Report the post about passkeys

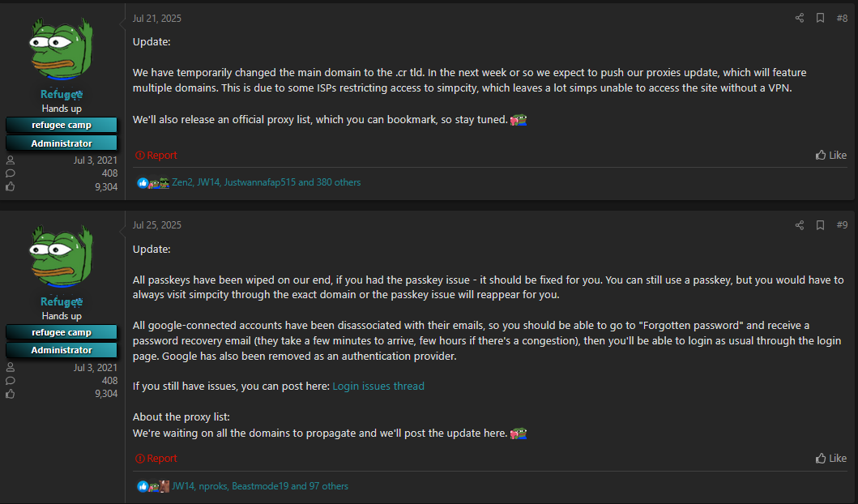(156, 459)
